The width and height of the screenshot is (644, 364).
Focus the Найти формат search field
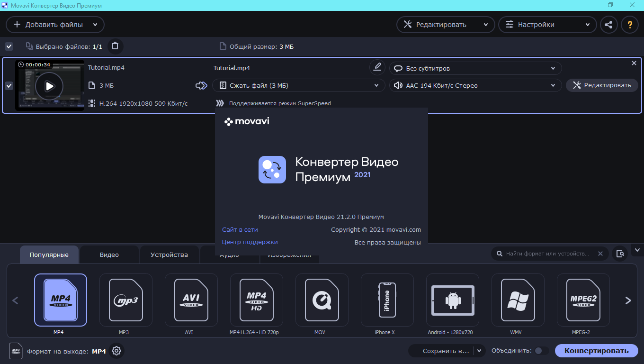[x=547, y=254]
